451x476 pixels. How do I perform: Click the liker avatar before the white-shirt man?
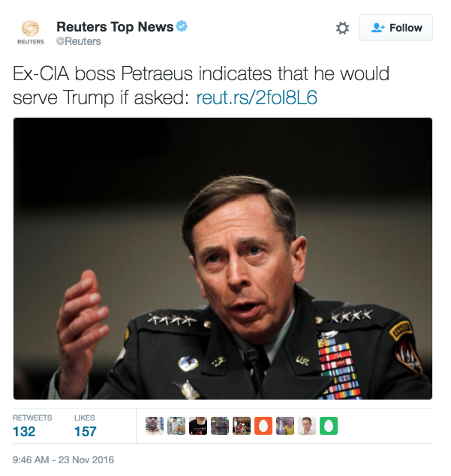[285, 426]
